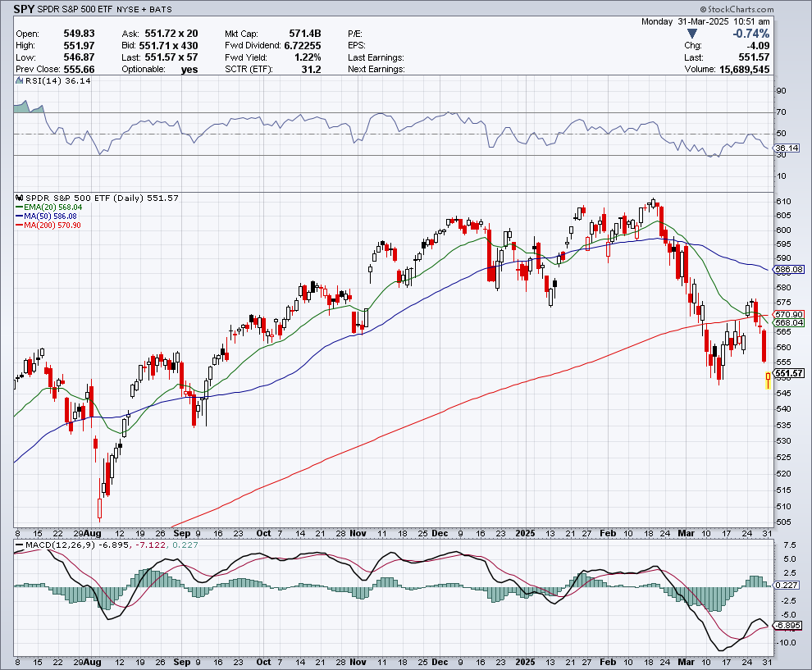This screenshot has width=812, height=670.
Task: Click the -0.74% percent change figure
Action: pos(751,34)
